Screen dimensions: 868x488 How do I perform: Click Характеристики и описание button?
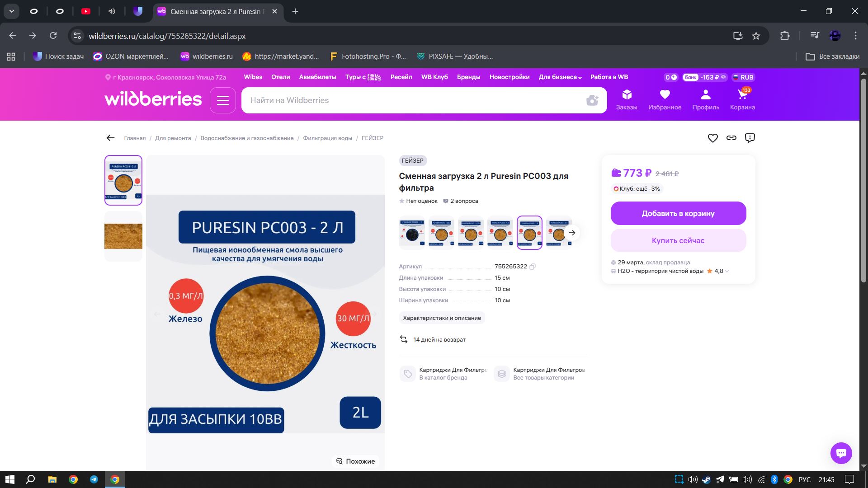442,318
